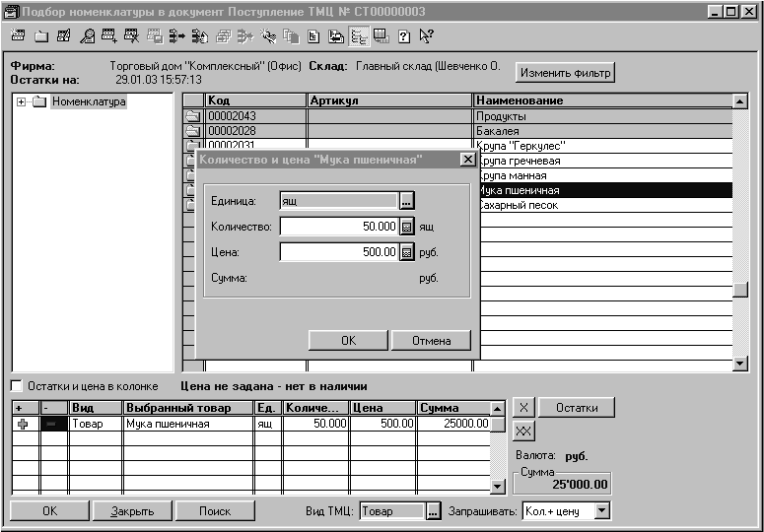The width and height of the screenshot is (764, 532).
Task: Click the X delete-row button beside Остатки
Action: pos(523,408)
